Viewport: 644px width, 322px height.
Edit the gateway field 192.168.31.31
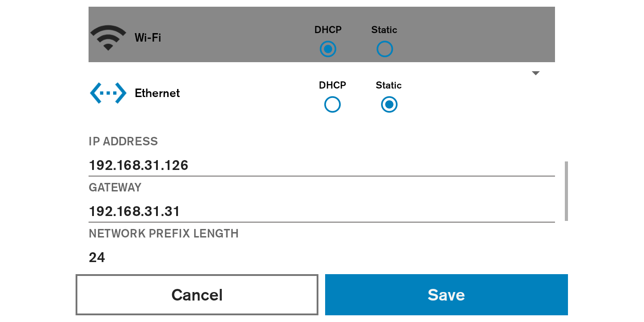tap(322, 211)
